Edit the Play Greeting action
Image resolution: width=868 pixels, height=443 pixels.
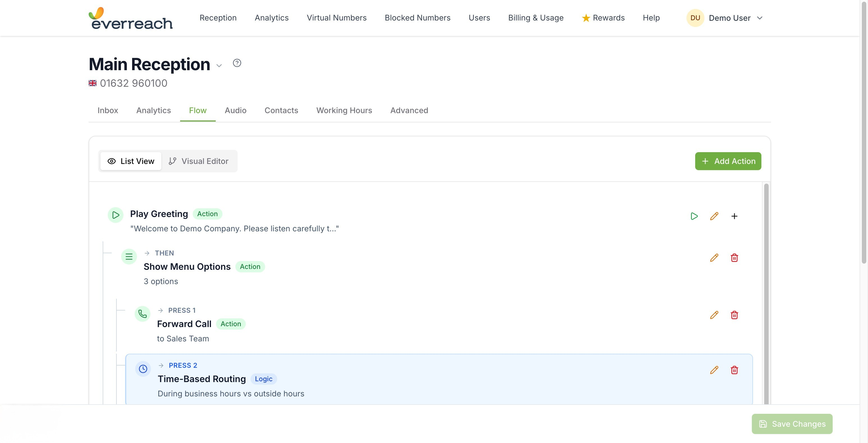coord(714,216)
